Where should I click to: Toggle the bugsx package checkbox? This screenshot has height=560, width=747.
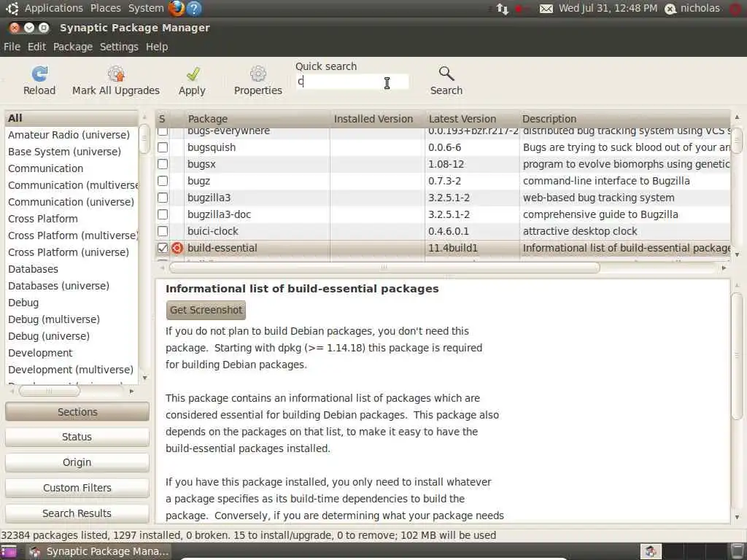(x=163, y=164)
